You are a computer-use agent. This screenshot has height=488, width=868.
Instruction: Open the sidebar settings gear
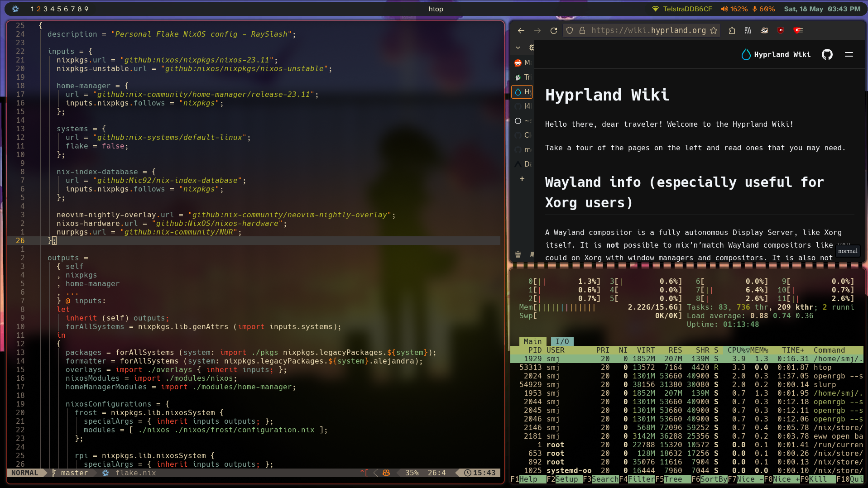(531, 48)
